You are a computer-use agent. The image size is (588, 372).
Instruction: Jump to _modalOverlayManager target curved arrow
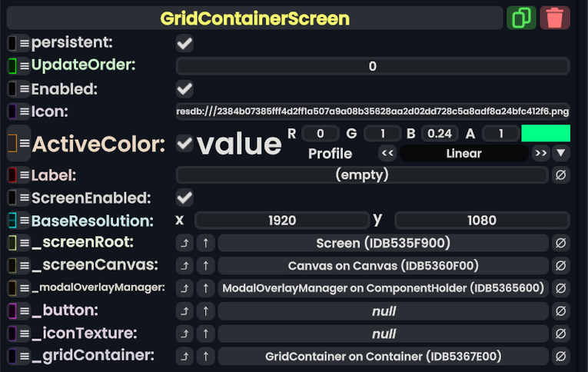click(x=184, y=288)
